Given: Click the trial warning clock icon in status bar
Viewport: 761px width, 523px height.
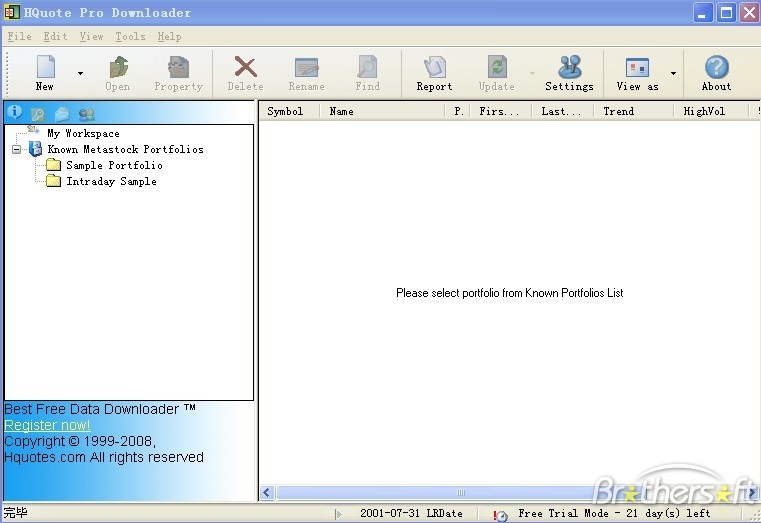Looking at the screenshot, I should [500, 515].
